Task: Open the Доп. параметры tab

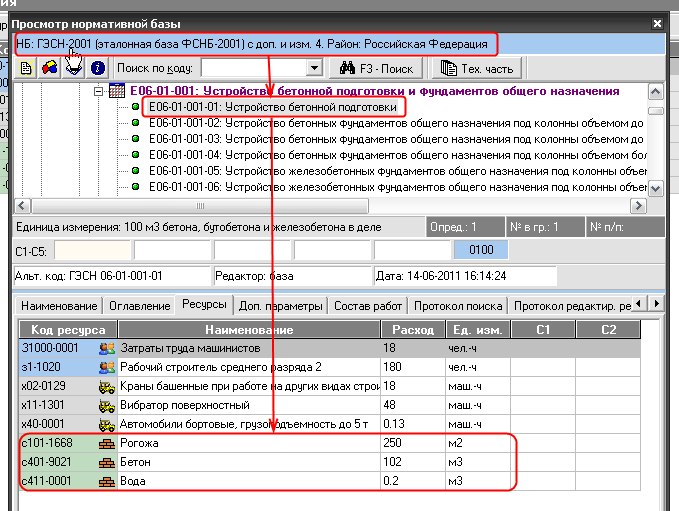Action: click(x=281, y=305)
